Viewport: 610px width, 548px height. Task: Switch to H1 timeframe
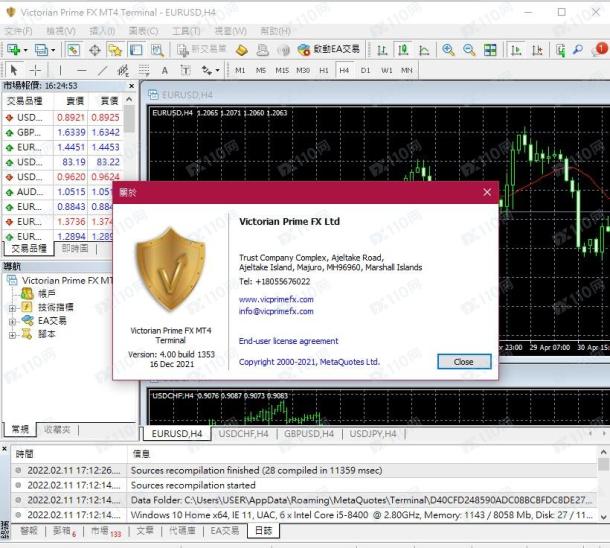coord(324,70)
